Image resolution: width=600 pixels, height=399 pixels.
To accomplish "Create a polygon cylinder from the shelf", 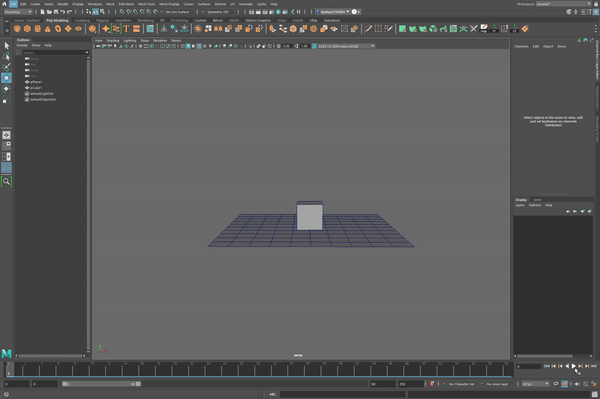I will click(x=38, y=29).
